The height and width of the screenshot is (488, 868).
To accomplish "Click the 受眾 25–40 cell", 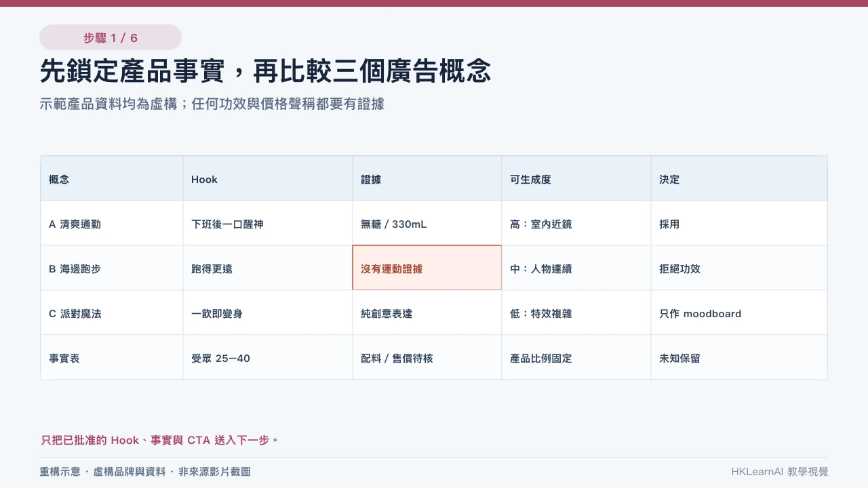I will pos(268,358).
